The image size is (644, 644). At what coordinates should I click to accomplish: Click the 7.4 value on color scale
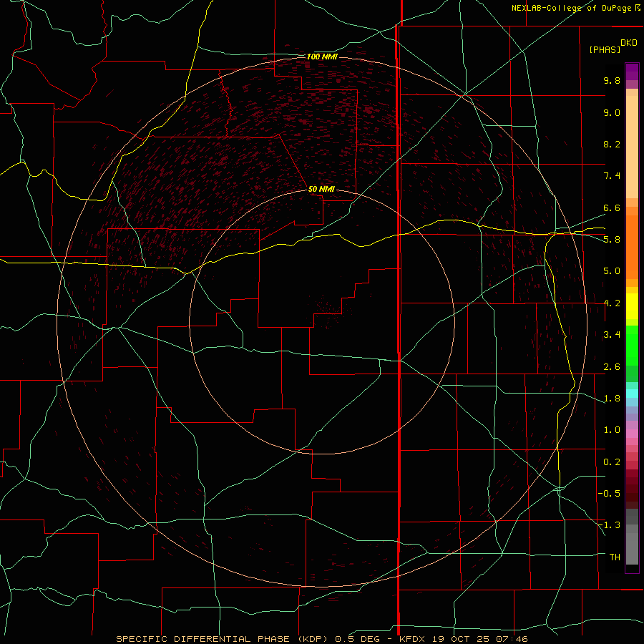pos(612,176)
